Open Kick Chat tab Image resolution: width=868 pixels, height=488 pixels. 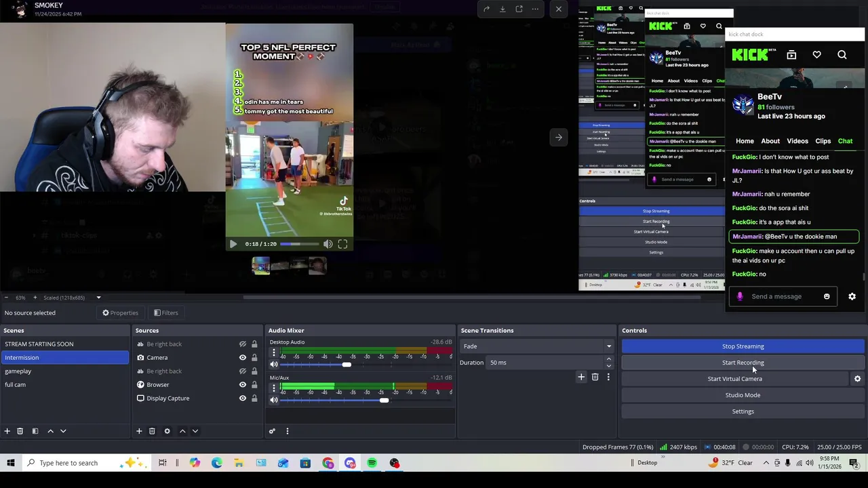tap(845, 141)
